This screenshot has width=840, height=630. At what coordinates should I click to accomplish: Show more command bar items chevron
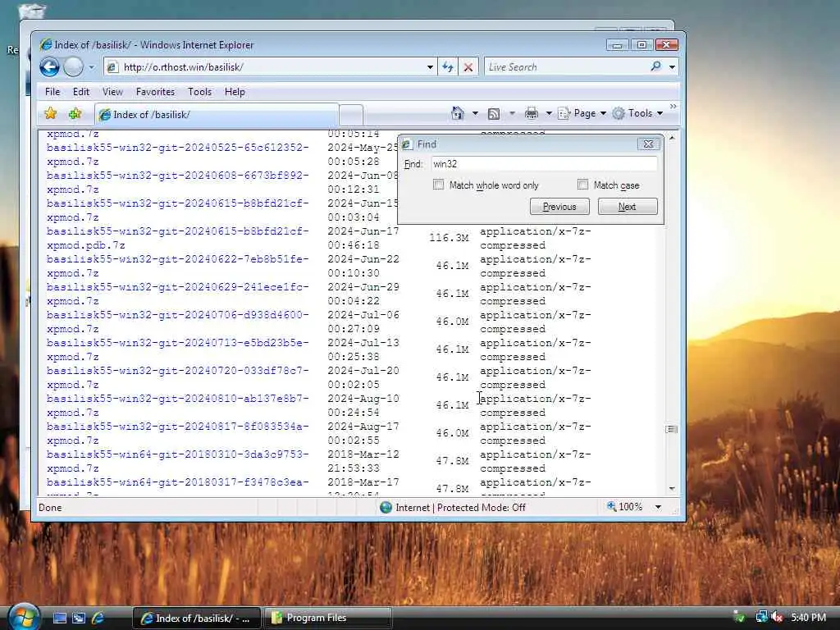click(x=673, y=107)
